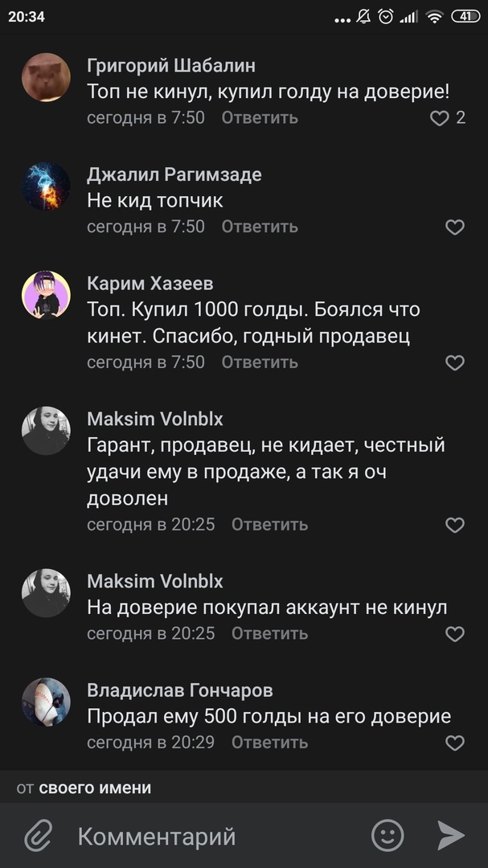Like Maksim Volnblx's comment about Гарант

point(455,525)
